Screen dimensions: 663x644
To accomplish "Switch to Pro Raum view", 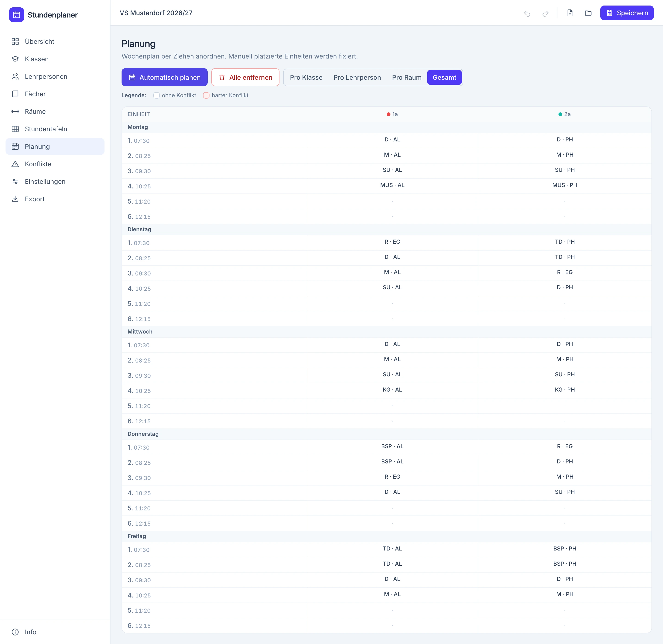I will tap(407, 77).
